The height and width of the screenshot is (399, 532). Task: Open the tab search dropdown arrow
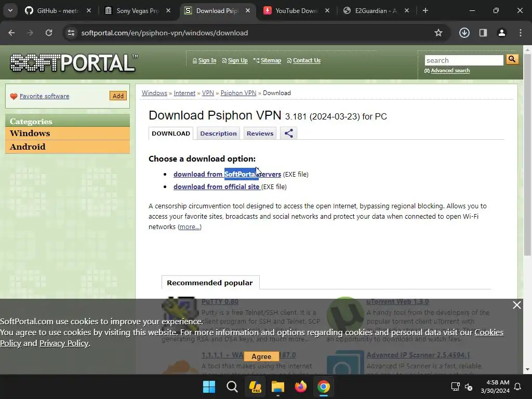(x=10, y=10)
